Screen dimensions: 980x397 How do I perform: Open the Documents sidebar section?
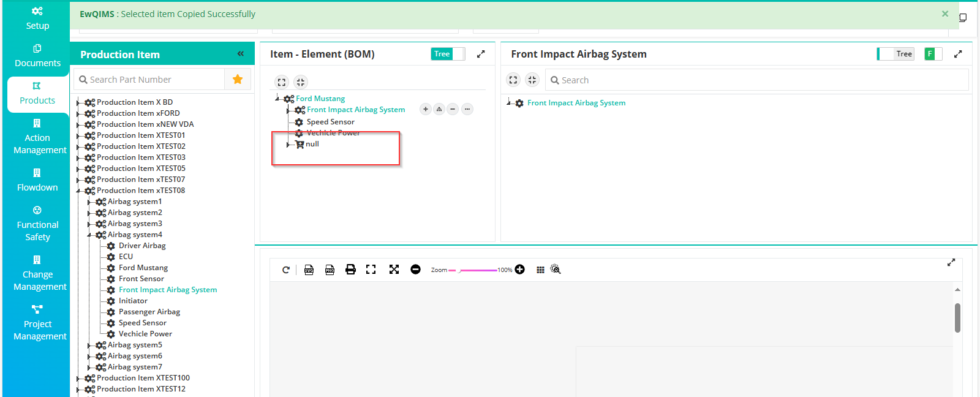(37, 56)
